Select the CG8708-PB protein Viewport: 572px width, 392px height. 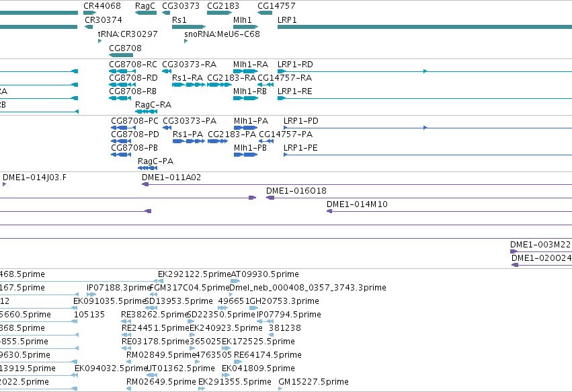tap(121, 155)
